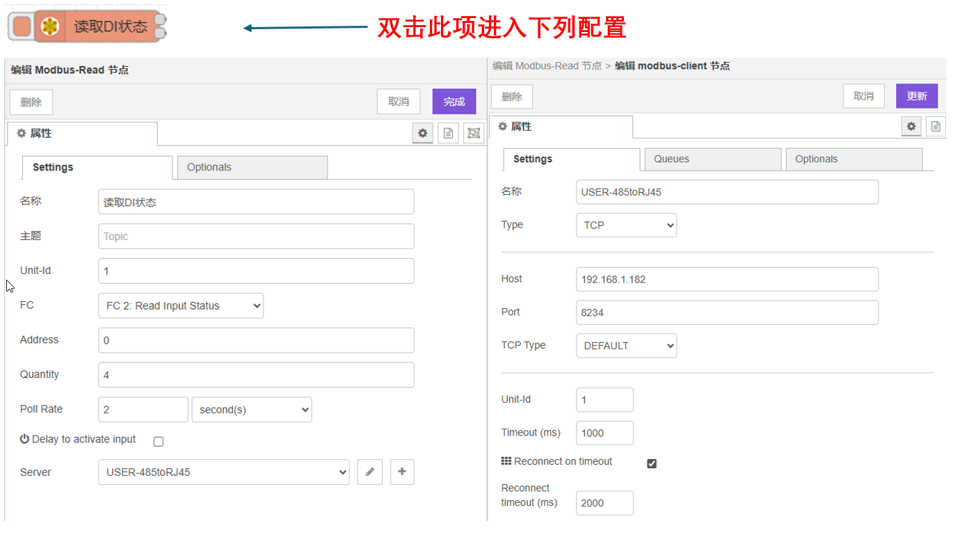Click the purple 完成 button
The image size is (980, 535).
(454, 102)
